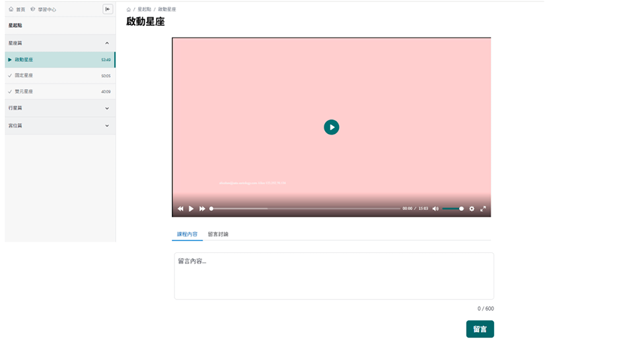Click the rewind icon in video controls

(180, 209)
